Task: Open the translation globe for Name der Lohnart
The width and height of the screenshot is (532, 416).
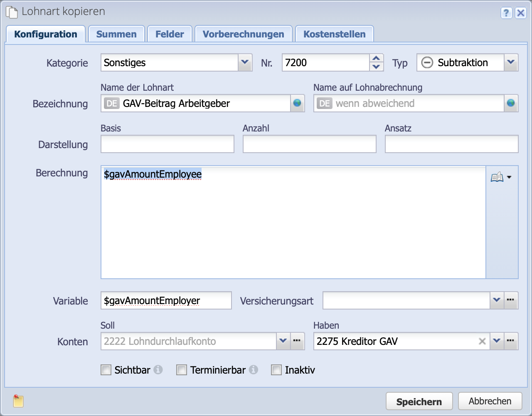Action: pos(297,103)
